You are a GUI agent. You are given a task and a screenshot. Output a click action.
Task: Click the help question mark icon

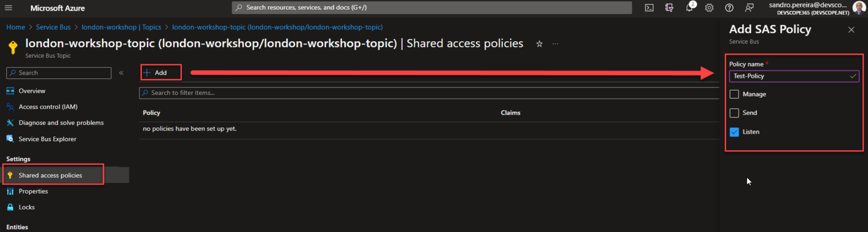click(729, 8)
